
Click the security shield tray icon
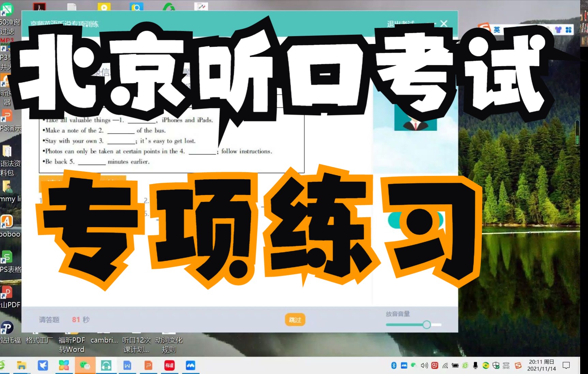496,365
